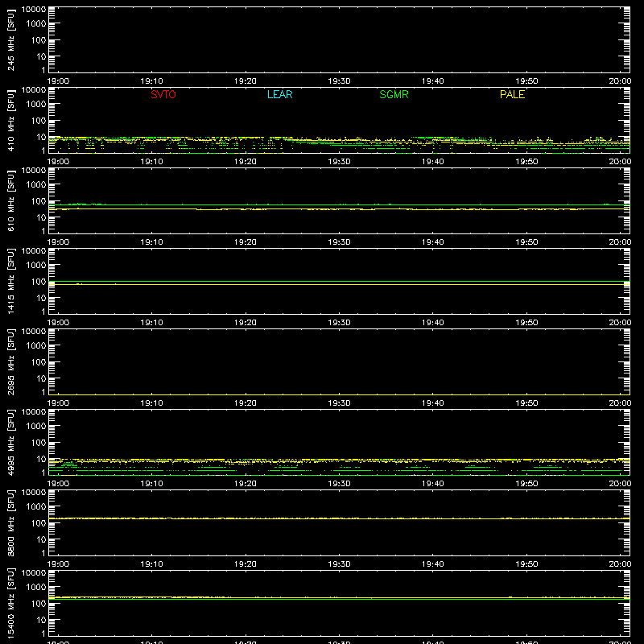This screenshot has height=644, width=644.
Task: Click the red SVTO station label
Action: coord(163,94)
